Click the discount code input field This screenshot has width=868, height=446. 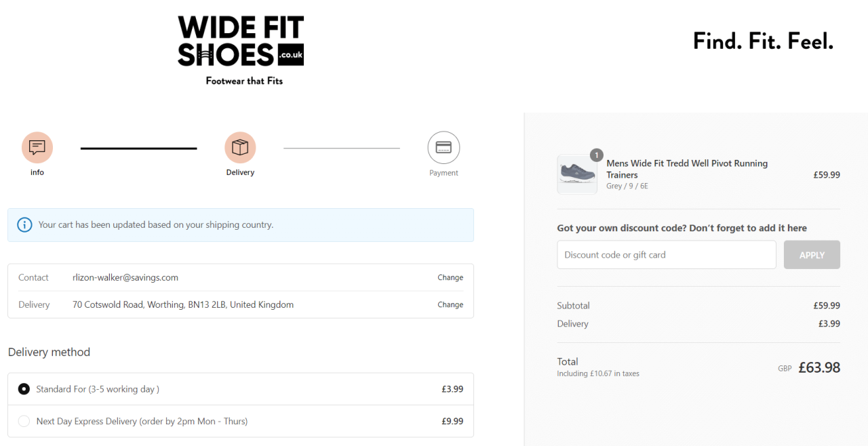click(666, 254)
